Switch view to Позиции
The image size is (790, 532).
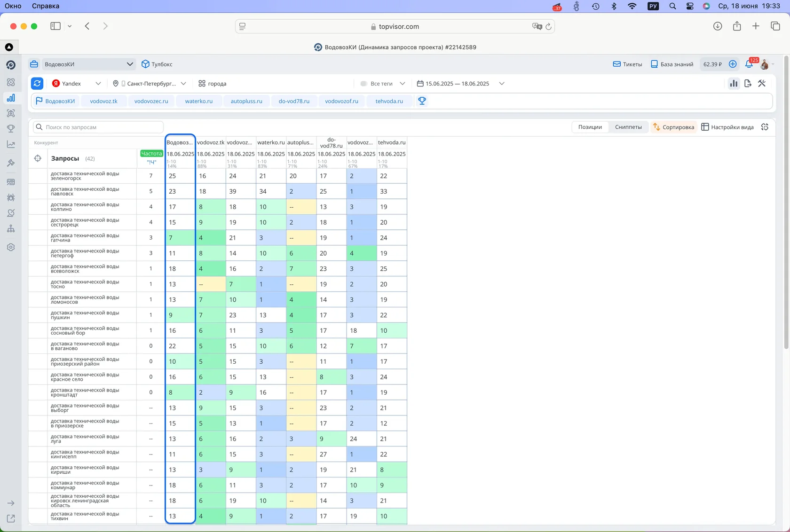point(590,127)
